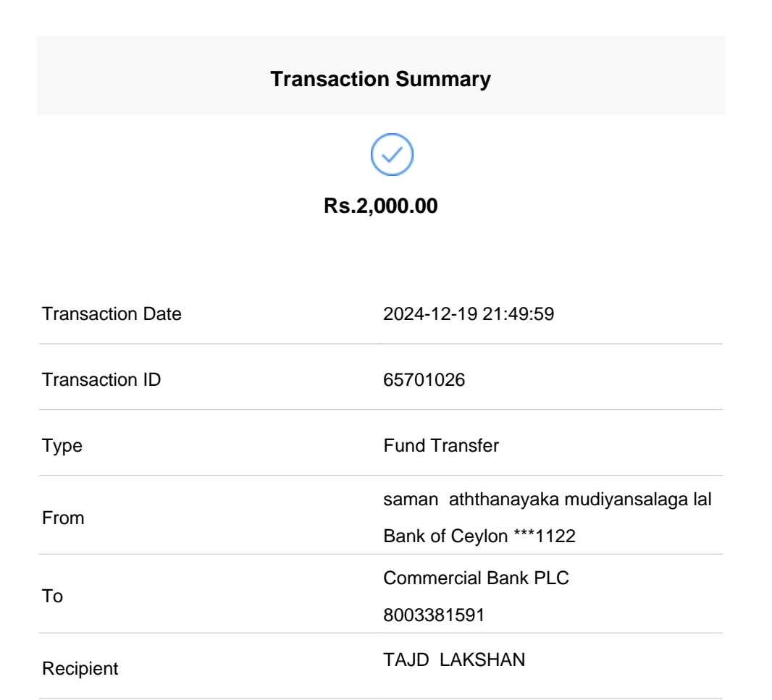Select the Transaction ID label
Screen dimensions: 772x700
tap(102, 380)
